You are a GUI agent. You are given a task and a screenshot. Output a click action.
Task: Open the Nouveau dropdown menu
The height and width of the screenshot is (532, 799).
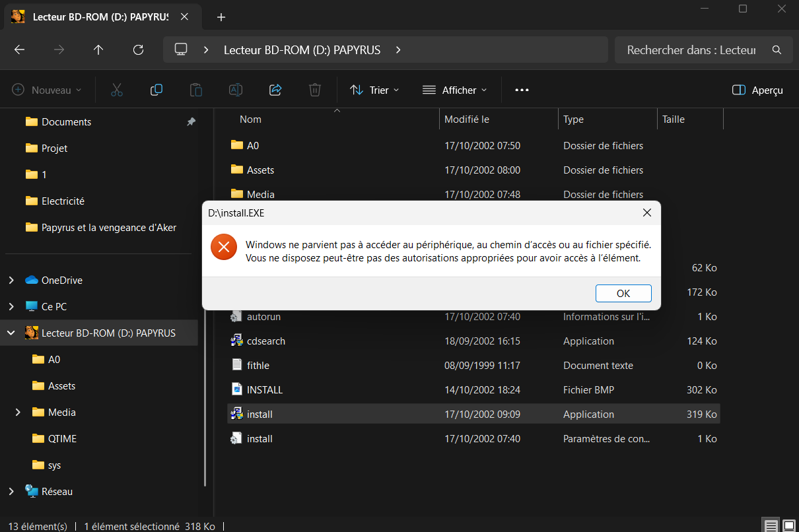47,90
